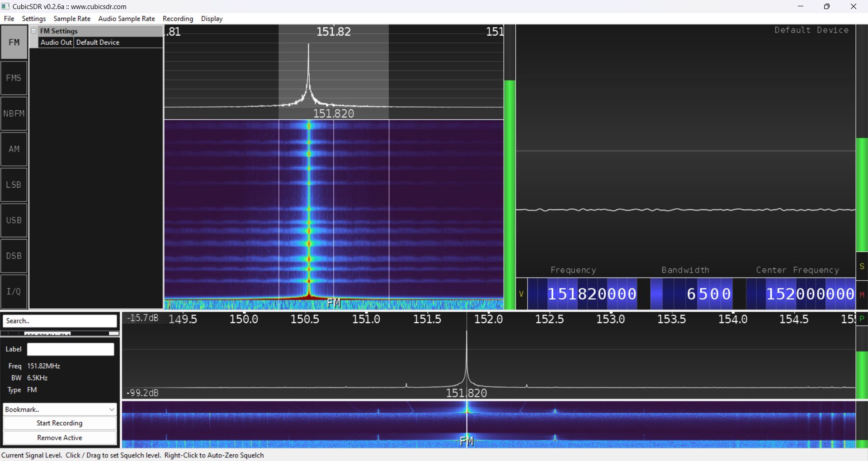868x461 pixels.
Task: Click the Remove Active button
Action: point(60,437)
